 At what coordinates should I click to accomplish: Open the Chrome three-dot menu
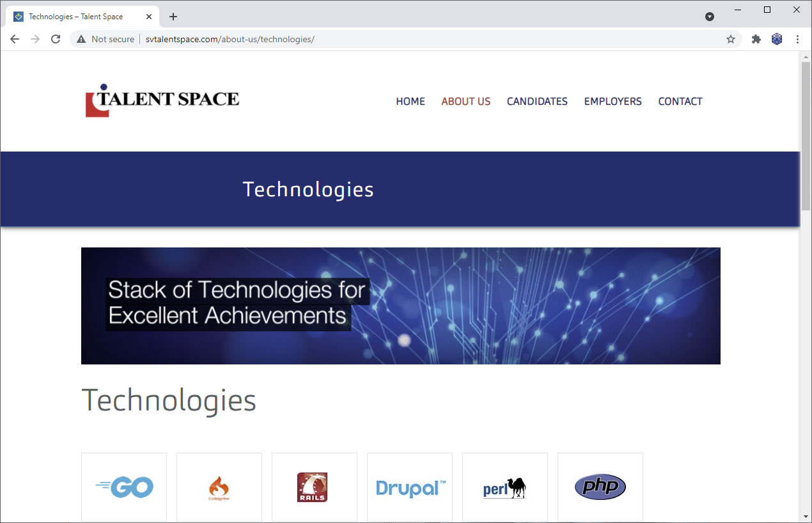tap(797, 39)
